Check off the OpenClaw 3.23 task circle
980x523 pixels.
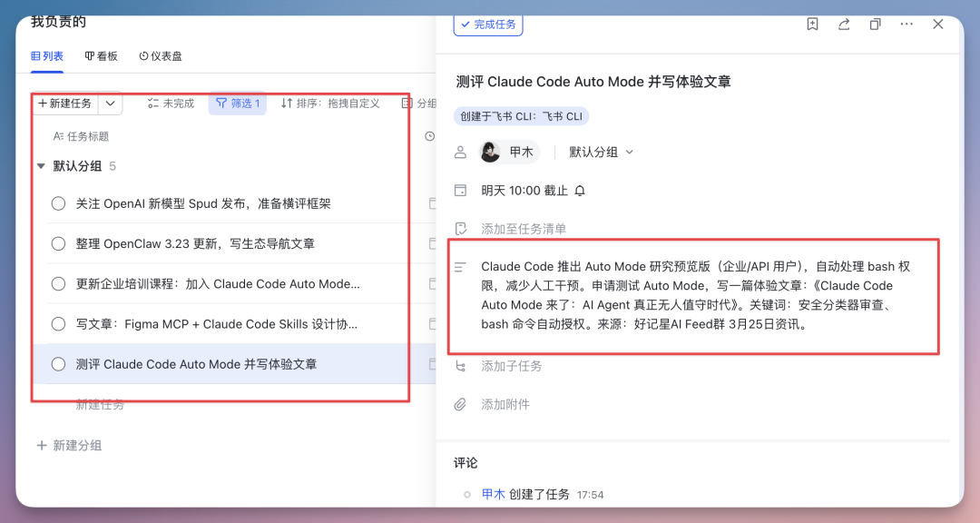(58, 242)
